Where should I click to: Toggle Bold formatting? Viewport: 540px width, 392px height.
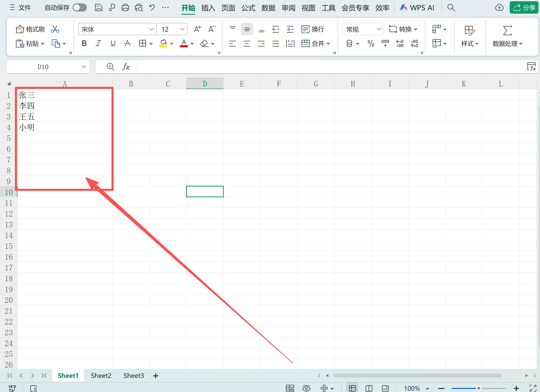pos(84,43)
